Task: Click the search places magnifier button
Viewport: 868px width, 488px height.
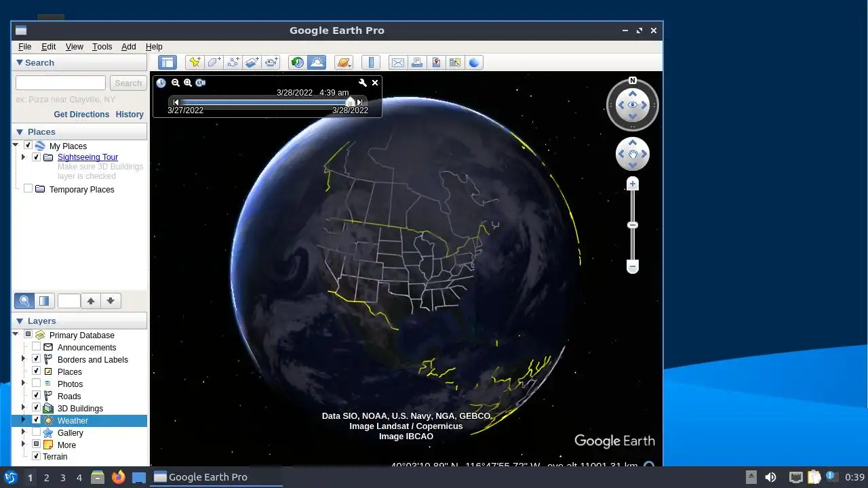Action: tap(24, 301)
